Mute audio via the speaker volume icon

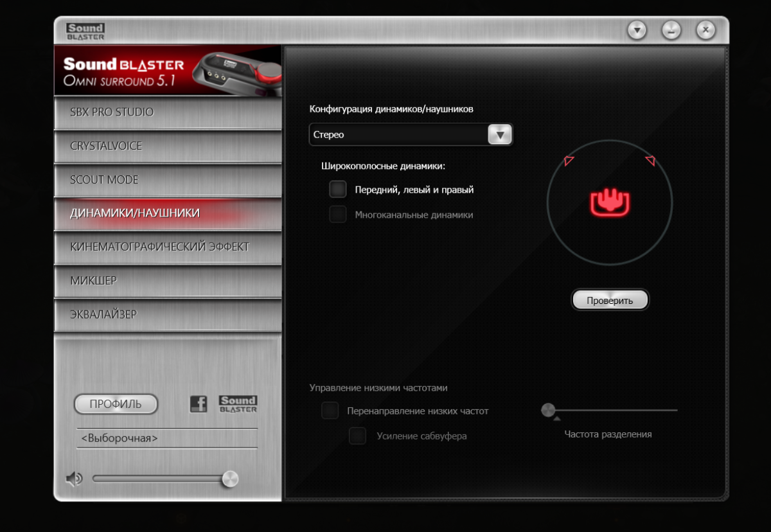pyautogui.click(x=75, y=479)
